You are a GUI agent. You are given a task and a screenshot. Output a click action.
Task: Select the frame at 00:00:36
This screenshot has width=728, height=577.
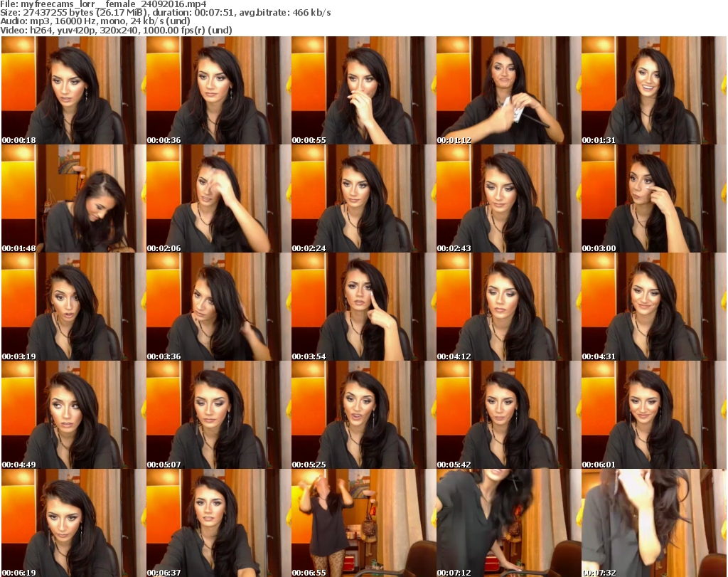pos(218,90)
